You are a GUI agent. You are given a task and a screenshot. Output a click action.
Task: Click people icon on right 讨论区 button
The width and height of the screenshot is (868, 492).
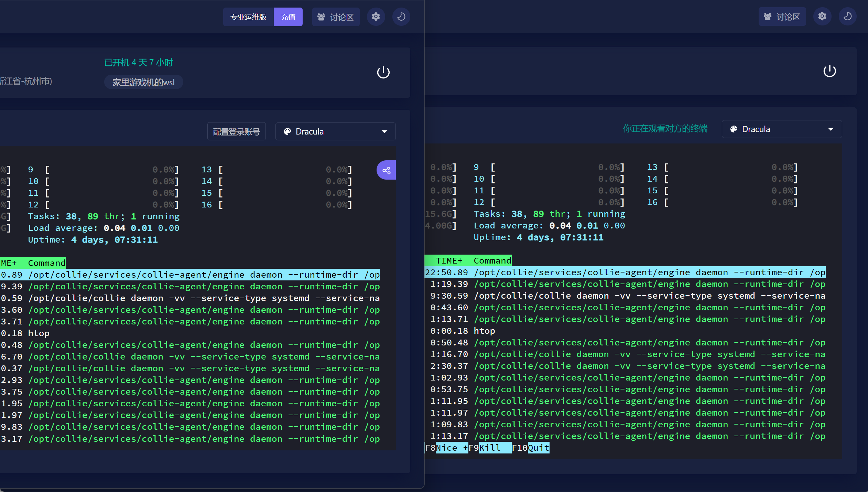click(768, 17)
